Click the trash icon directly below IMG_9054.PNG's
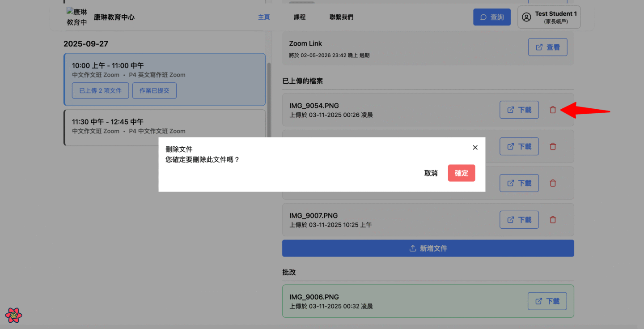 (x=553, y=146)
